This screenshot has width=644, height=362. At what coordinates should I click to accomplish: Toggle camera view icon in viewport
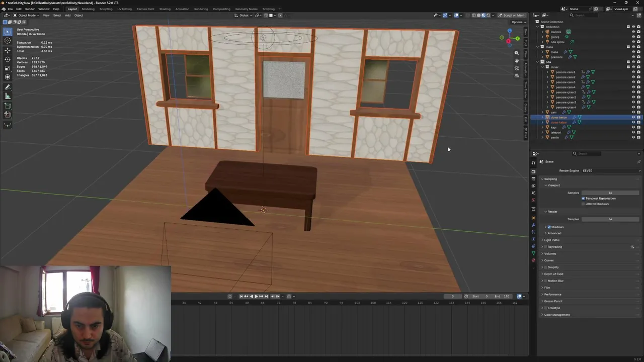(517, 68)
